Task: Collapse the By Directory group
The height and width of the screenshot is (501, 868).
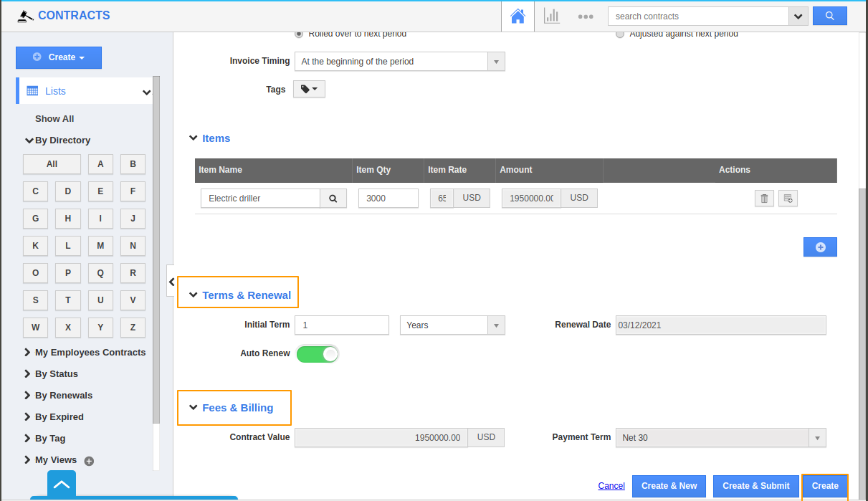Action: click(x=29, y=140)
